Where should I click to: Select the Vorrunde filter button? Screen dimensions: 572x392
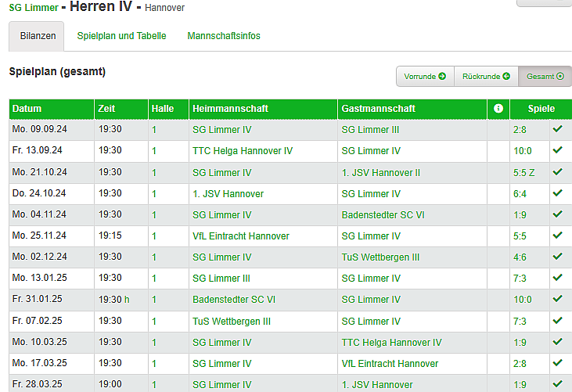425,76
